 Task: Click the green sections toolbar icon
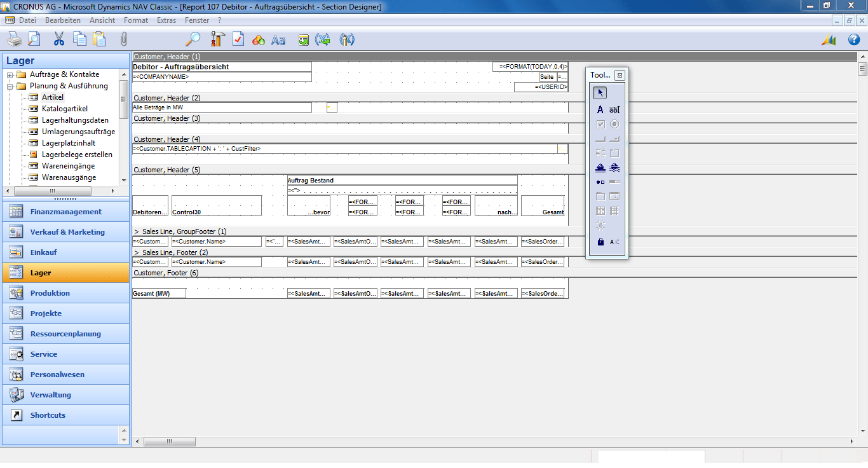[304, 40]
